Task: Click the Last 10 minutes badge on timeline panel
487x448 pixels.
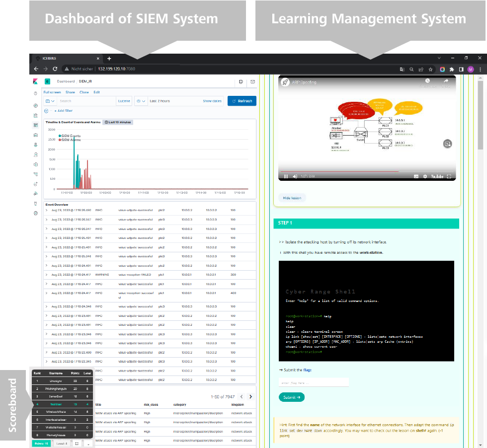Action: (x=118, y=122)
